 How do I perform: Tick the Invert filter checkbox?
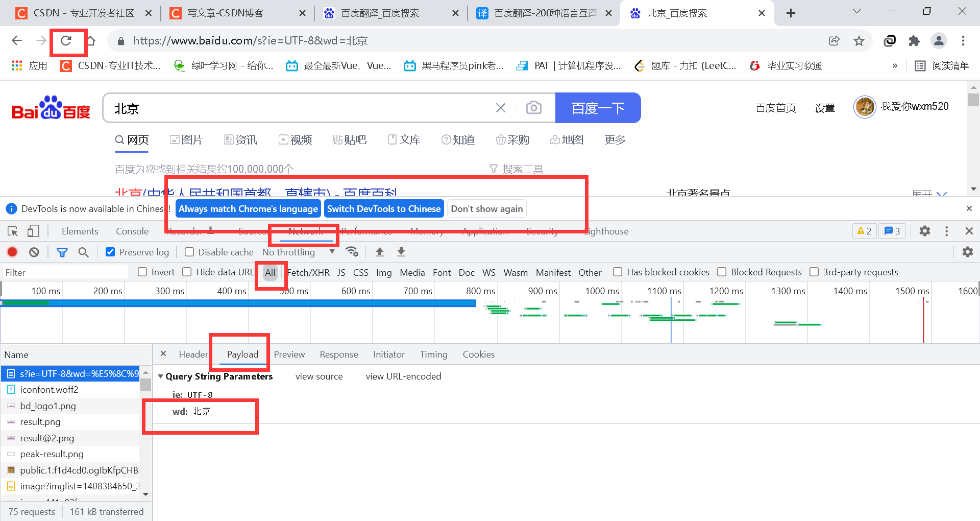(x=142, y=272)
